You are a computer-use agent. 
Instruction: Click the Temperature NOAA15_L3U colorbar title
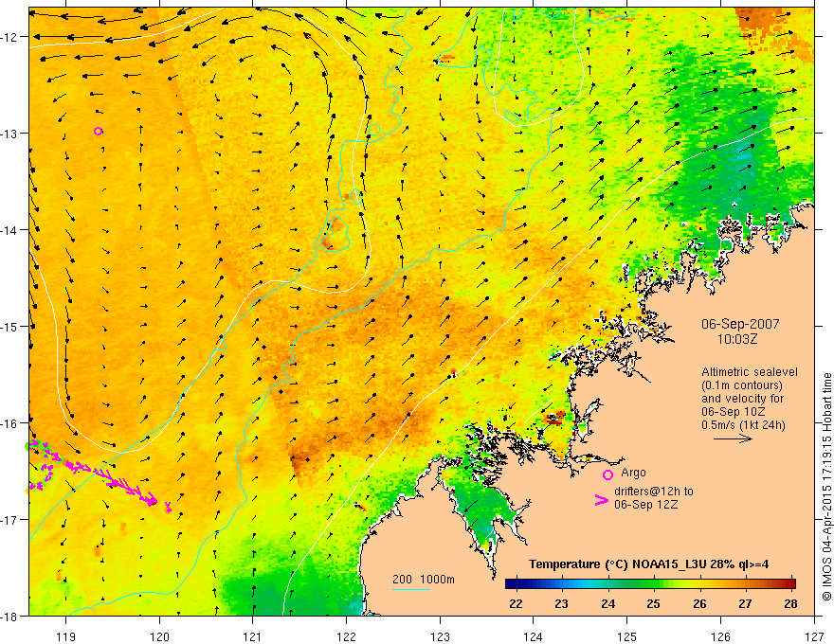tap(648, 564)
